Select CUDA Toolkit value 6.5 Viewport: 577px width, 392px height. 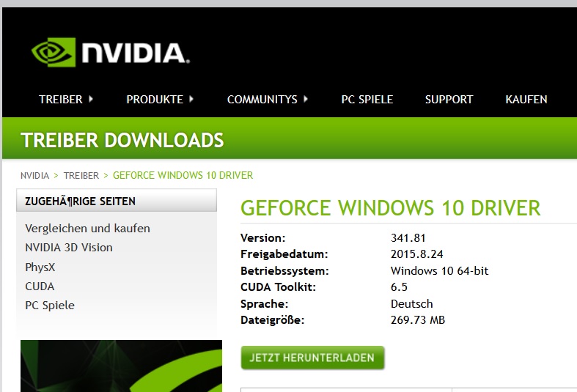tap(399, 286)
